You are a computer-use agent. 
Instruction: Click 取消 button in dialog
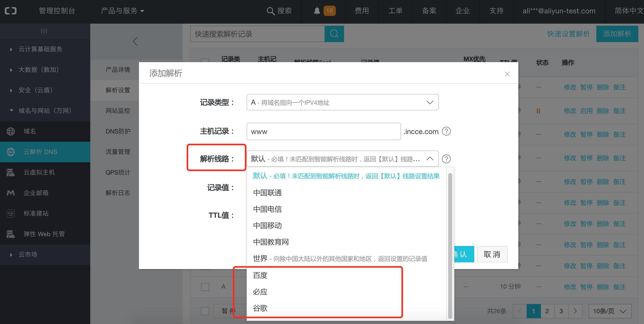(492, 254)
